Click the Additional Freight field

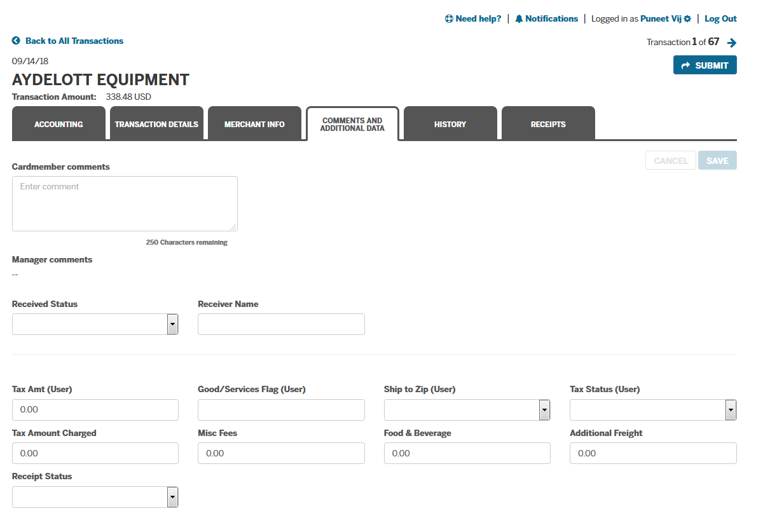(653, 453)
